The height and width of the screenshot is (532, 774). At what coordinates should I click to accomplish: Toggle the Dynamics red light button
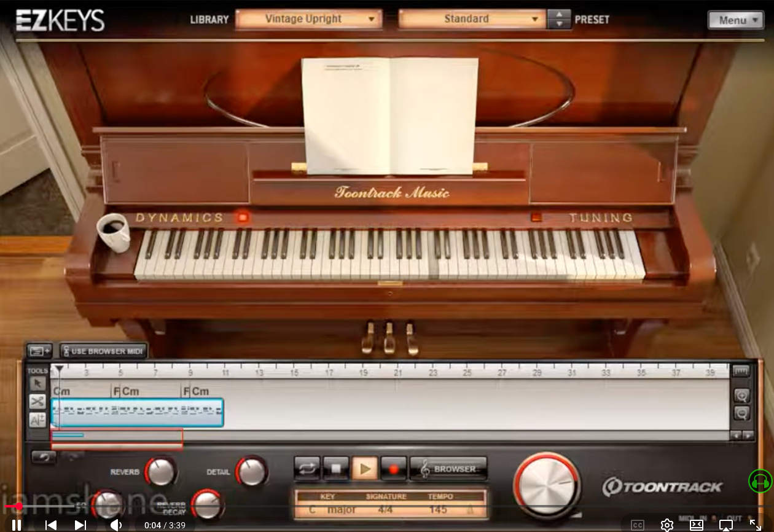coord(243,217)
